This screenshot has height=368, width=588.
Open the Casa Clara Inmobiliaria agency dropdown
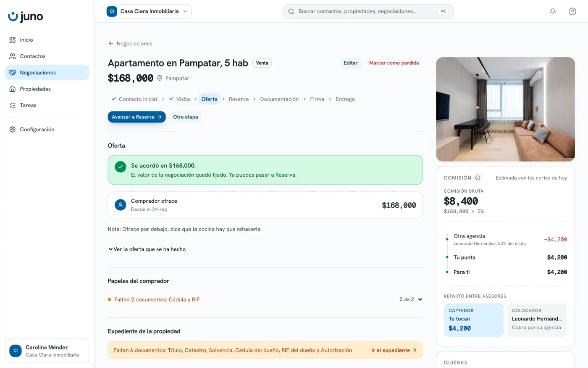click(x=147, y=11)
